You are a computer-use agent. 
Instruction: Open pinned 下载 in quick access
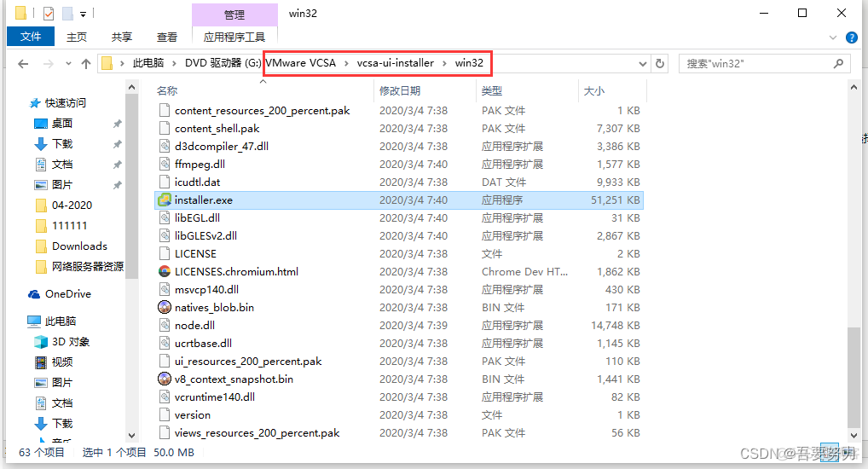click(62, 144)
